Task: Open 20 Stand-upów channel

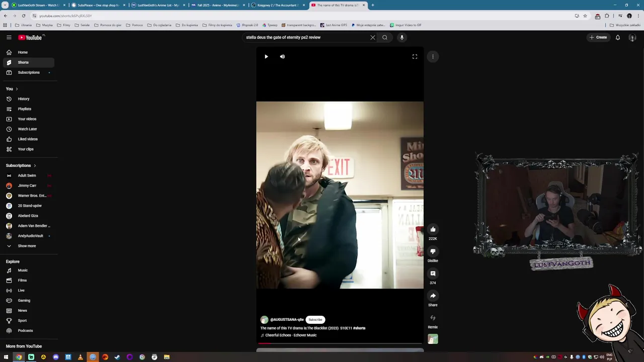Action: pos(28,206)
